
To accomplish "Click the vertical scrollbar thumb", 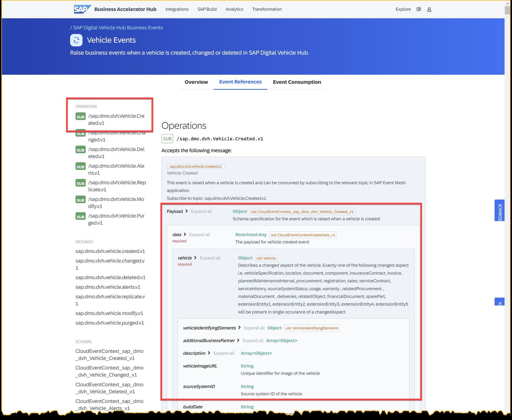I will tap(507, 10).
